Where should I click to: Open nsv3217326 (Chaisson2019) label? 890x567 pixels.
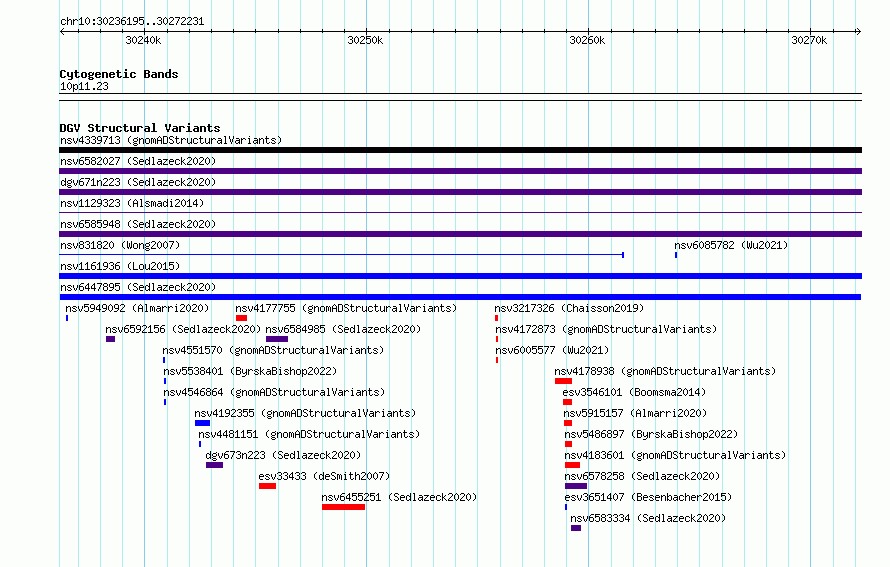pyautogui.click(x=569, y=308)
